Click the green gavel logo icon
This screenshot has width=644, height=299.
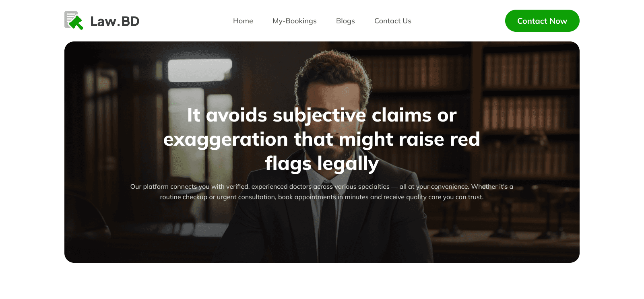(74, 21)
